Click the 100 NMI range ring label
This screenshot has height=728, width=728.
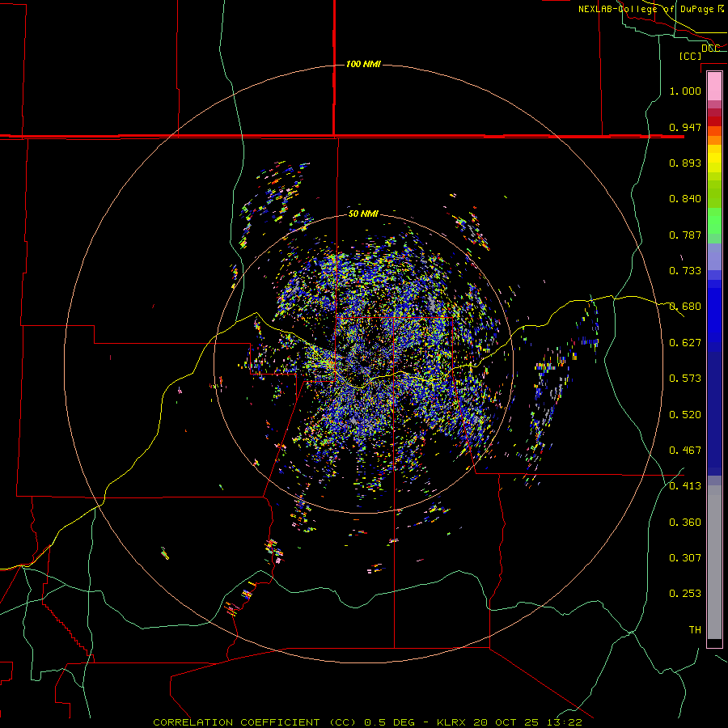(363, 64)
